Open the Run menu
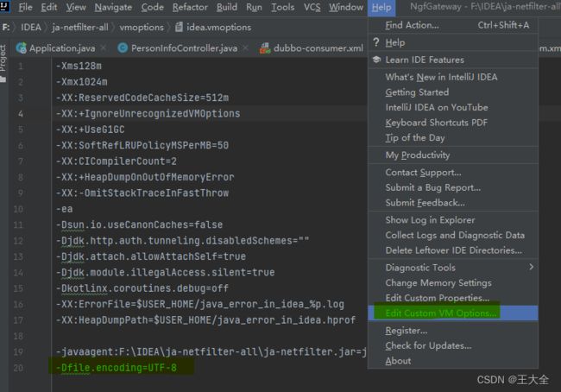The width and height of the screenshot is (561, 392). click(254, 7)
